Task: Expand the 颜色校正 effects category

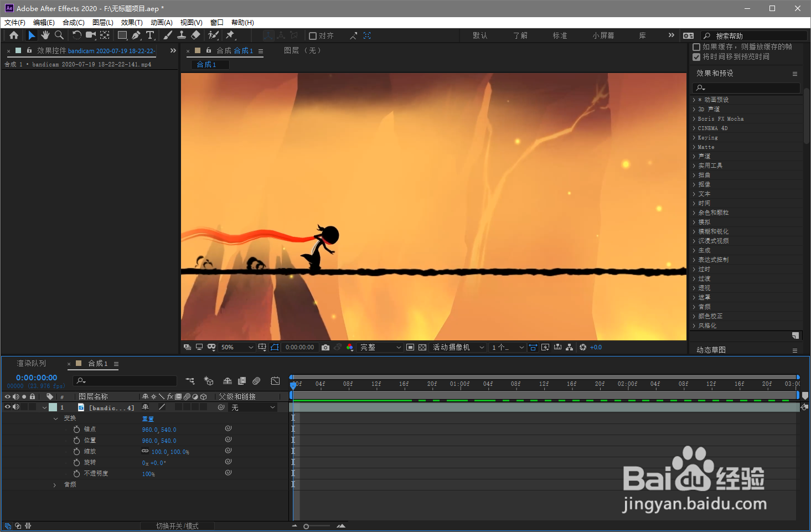Action: 694,316
